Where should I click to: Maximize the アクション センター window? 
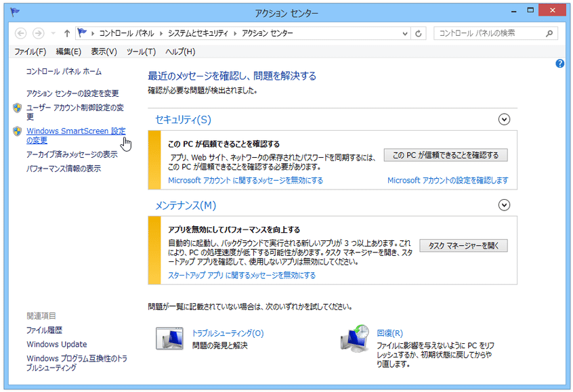(x=530, y=11)
